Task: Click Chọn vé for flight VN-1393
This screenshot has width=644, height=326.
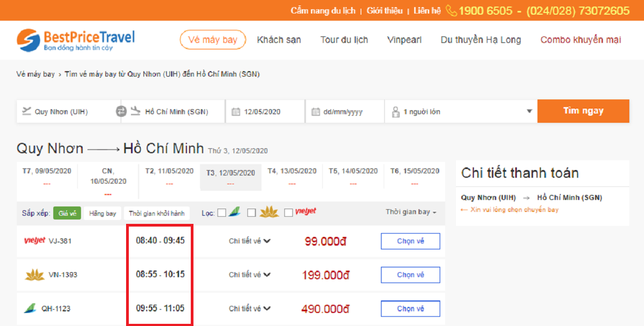Action: pos(410,275)
